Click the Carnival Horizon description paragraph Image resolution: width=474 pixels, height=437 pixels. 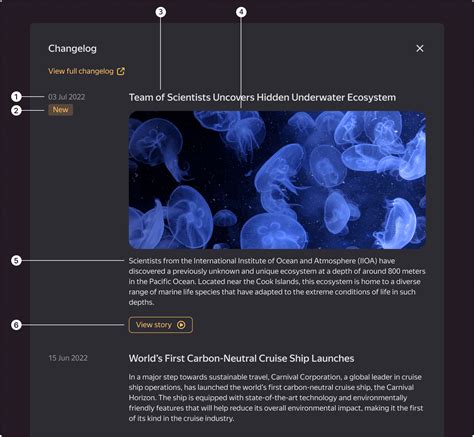(276, 398)
